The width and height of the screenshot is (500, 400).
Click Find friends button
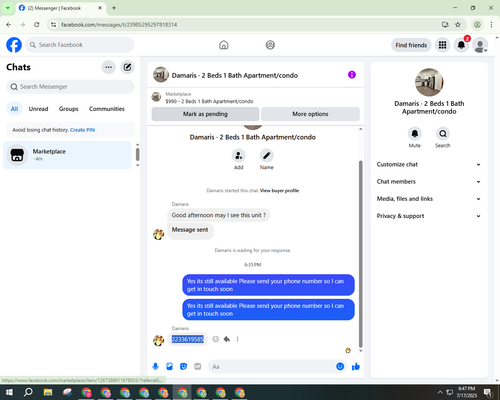point(411,45)
